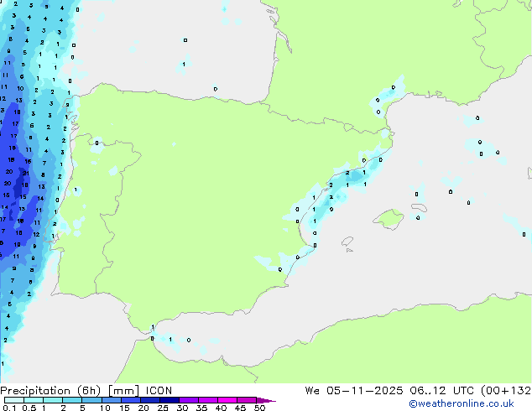The image size is (532, 411).
Task: Click the '[mm]' unit label
Action: [x=123, y=391]
